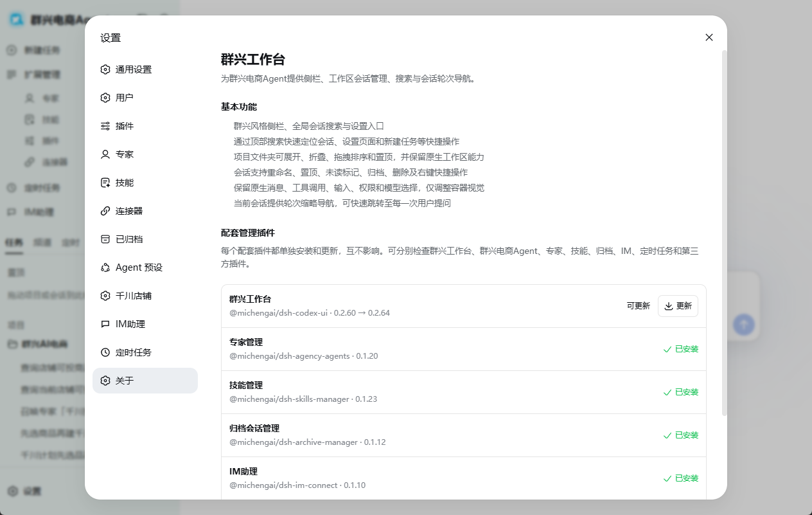Click the 更新 button for 群兴工作台
The image size is (812, 515).
(x=678, y=306)
